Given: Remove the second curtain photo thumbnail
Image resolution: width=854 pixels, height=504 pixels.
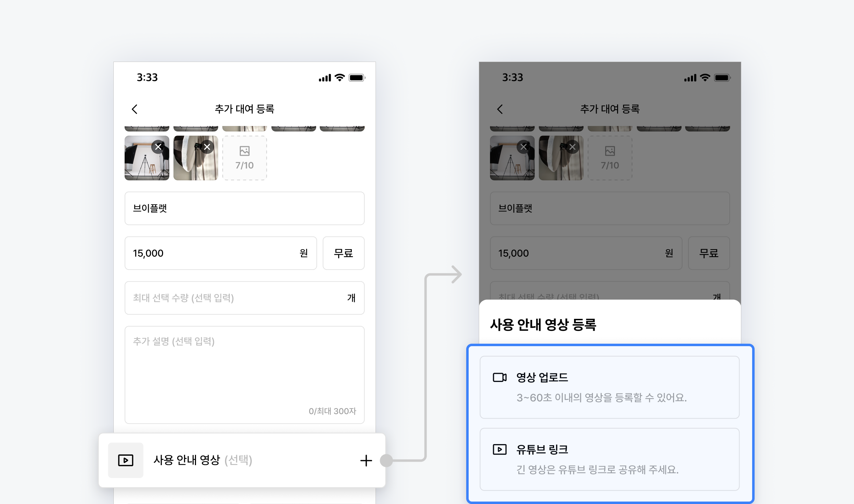Looking at the screenshot, I should click(207, 147).
